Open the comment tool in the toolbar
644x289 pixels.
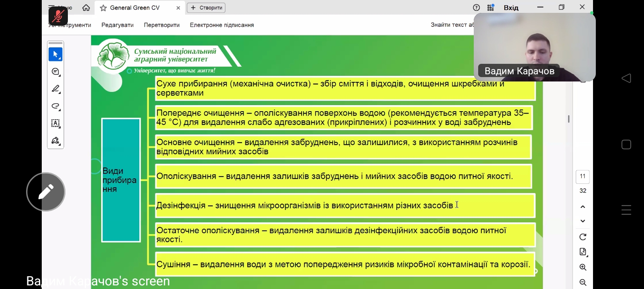[x=55, y=71]
